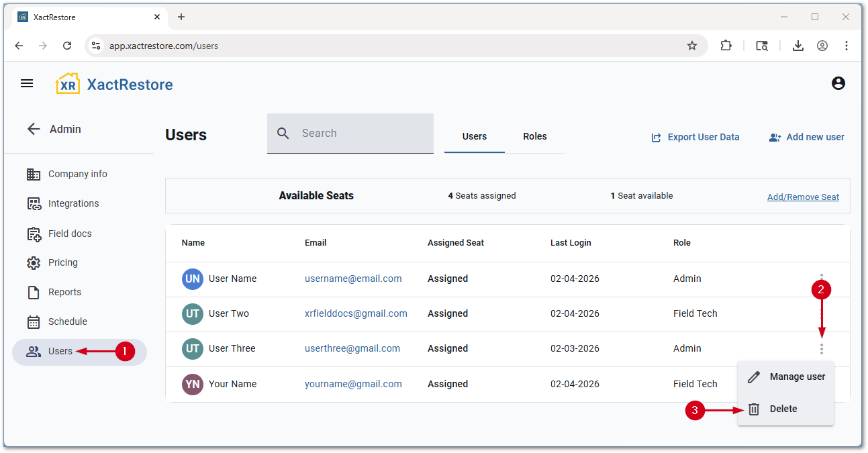The height and width of the screenshot is (453, 868).
Task: Open the username@email.com email link
Action: [353, 279]
